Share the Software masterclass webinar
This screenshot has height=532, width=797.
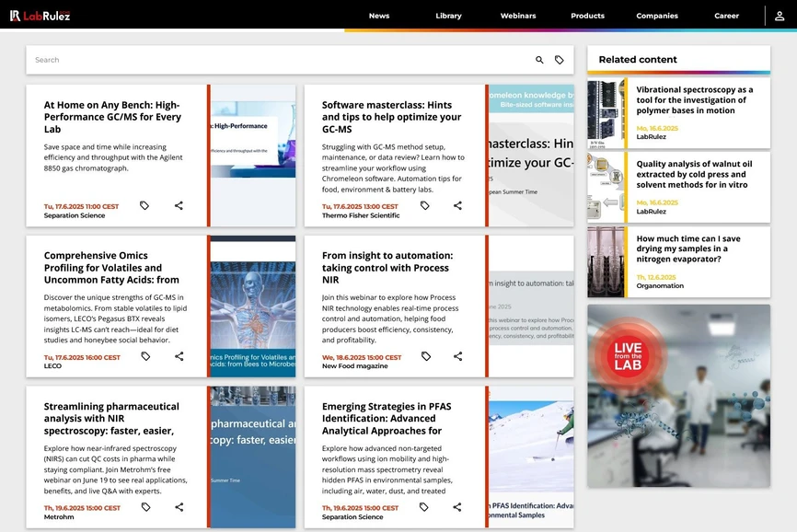click(458, 205)
